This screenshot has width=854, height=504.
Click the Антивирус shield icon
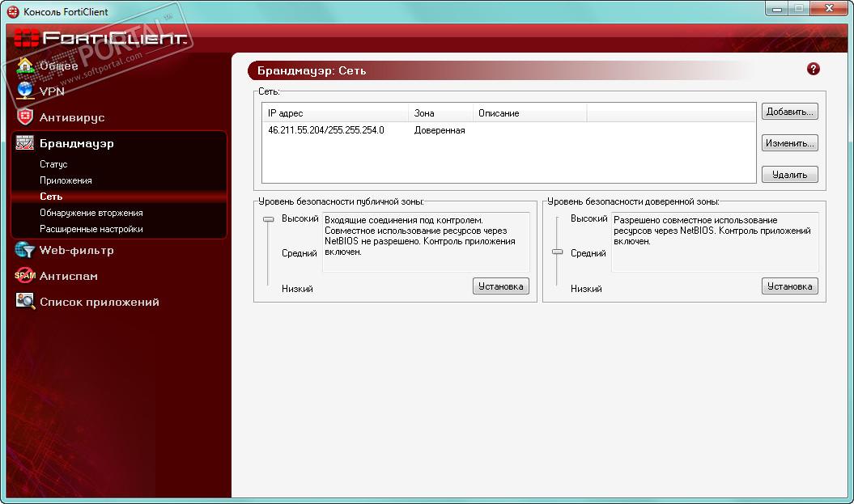pyautogui.click(x=25, y=116)
